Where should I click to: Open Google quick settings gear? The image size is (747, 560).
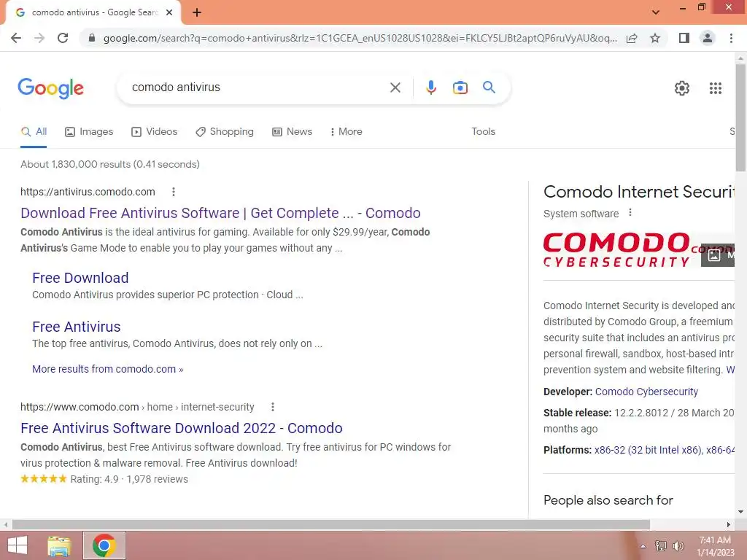click(x=682, y=88)
